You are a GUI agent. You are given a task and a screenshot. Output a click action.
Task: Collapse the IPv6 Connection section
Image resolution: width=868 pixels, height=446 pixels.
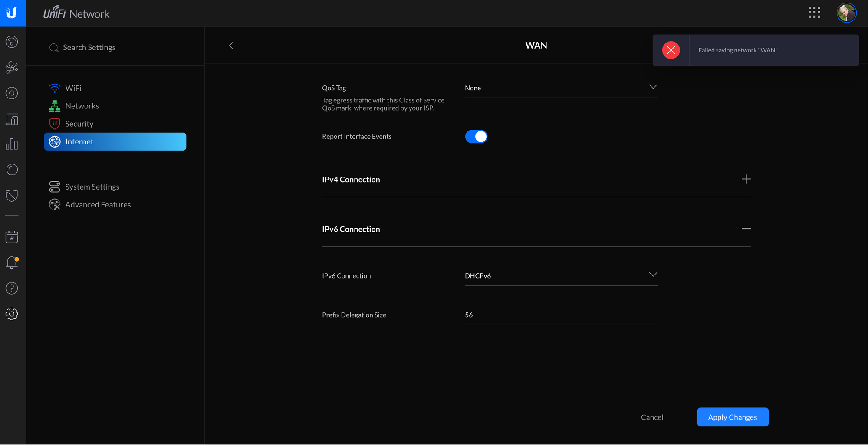[746, 229]
